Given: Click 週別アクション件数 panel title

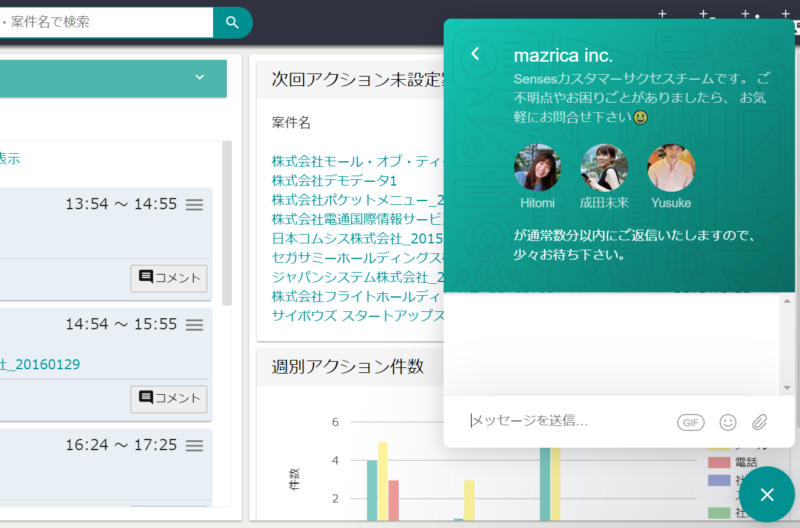Looking at the screenshot, I should [x=347, y=366].
